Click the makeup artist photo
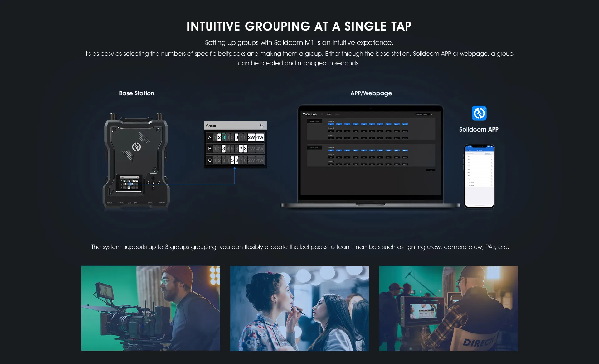 click(x=299, y=308)
